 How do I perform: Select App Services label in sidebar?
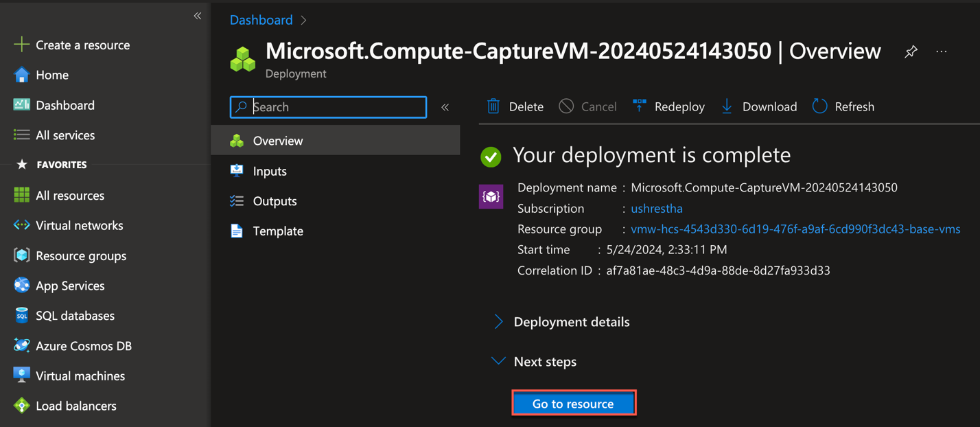pyautogui.click(x=70, y=286)
